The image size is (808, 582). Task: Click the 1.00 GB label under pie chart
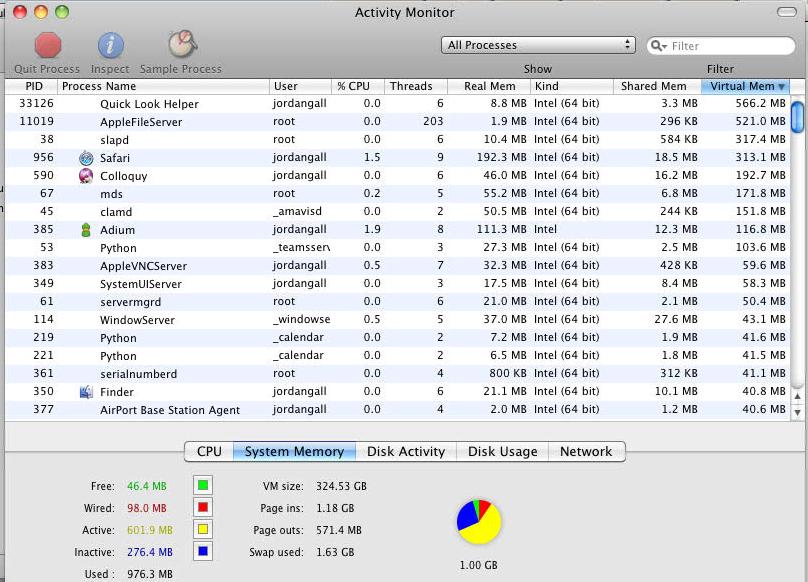(x=479, y=566)
